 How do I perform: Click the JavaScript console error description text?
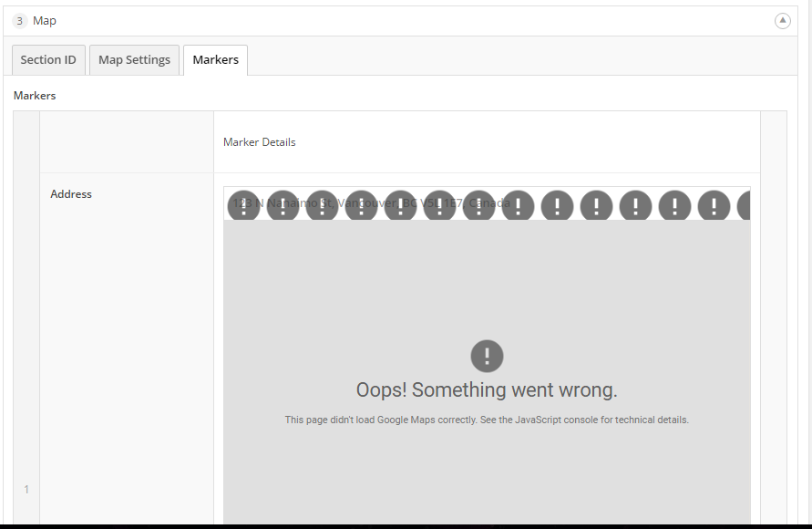(x=487, y=420)
